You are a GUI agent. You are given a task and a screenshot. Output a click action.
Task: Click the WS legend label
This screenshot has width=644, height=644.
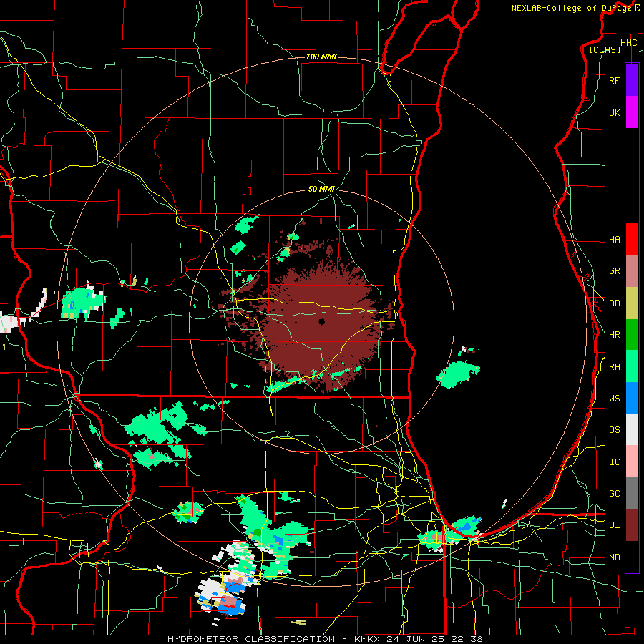pos(614,398)
